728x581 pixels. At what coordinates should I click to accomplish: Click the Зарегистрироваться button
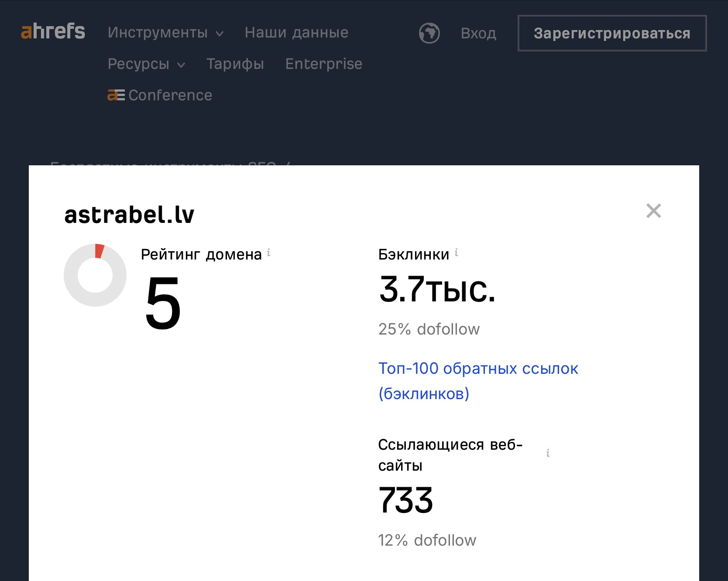point(612,33)
